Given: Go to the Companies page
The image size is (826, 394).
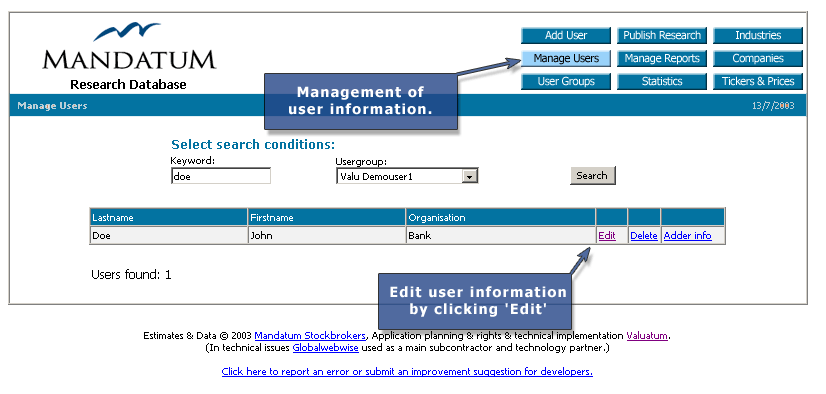Looking at the screenshot, I should (x=758, y=58).
